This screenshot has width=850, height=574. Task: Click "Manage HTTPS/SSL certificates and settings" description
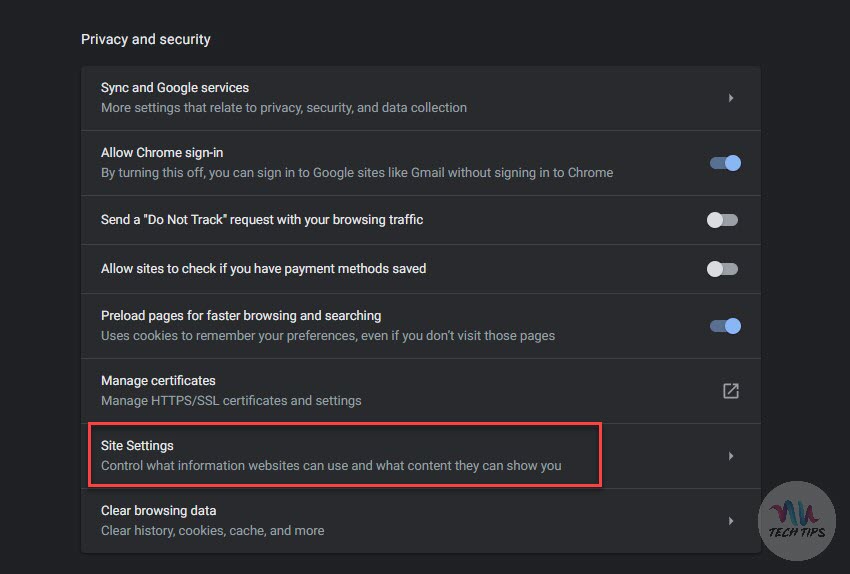[x=231, y=401]
